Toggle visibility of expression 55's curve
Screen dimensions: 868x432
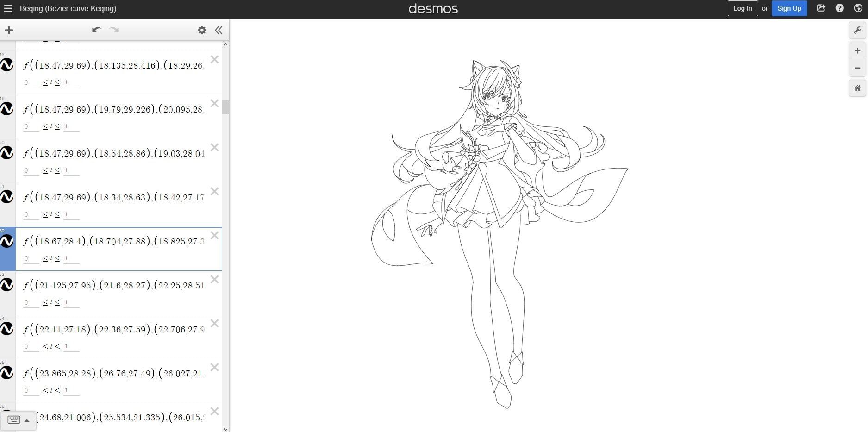[x=6, y=373]
